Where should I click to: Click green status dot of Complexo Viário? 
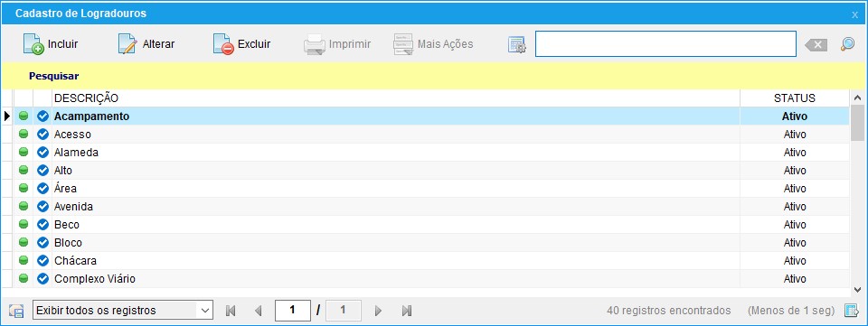point(24,278)
